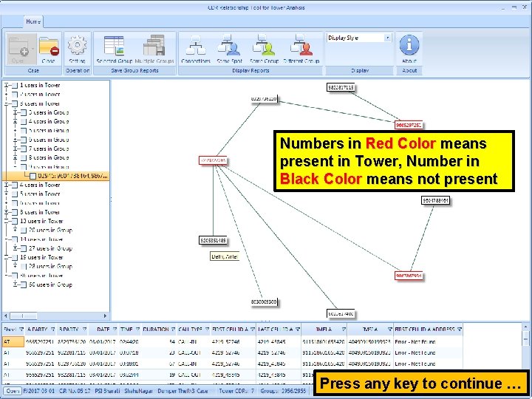Tick the '8 users in Group' checkbox

point(24,158)
